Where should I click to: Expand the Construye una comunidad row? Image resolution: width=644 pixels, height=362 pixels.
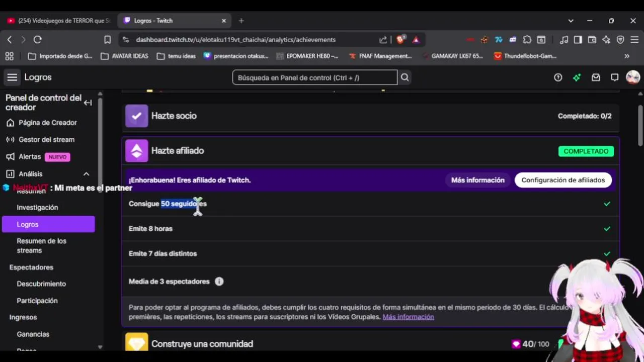(x=370, y=342)
